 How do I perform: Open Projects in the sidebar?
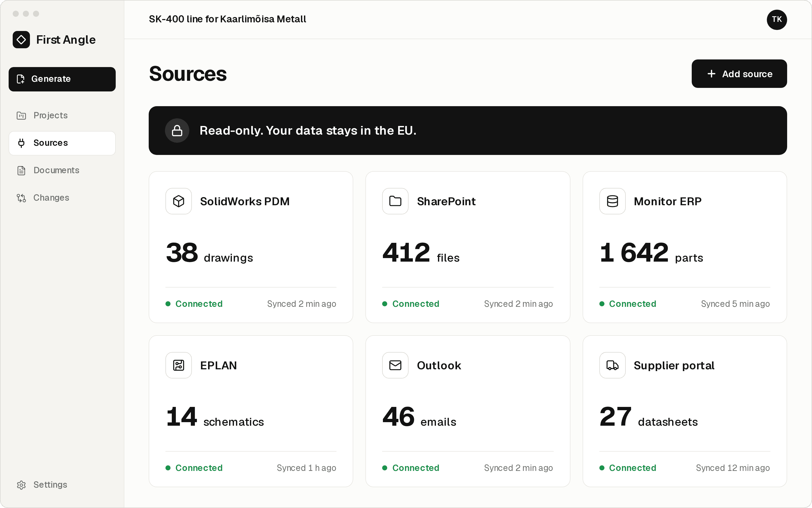click(62, 116)
